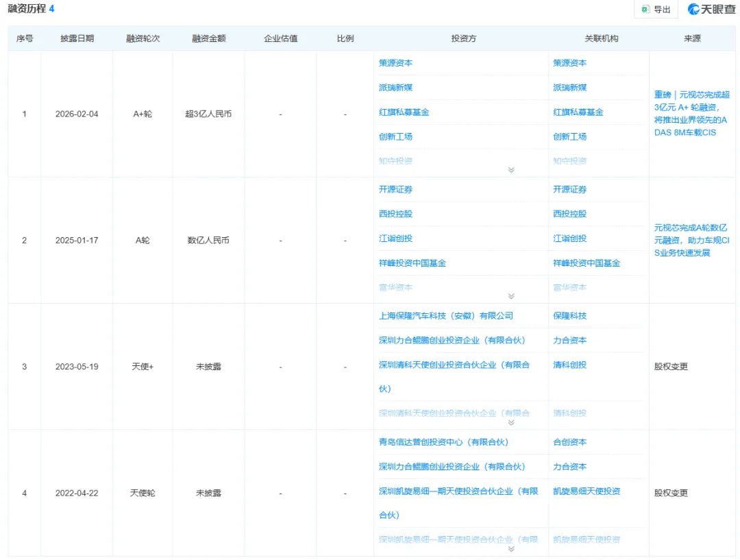
Task: Expand investor list for the 天使轮 row
Action: (511, 548)
